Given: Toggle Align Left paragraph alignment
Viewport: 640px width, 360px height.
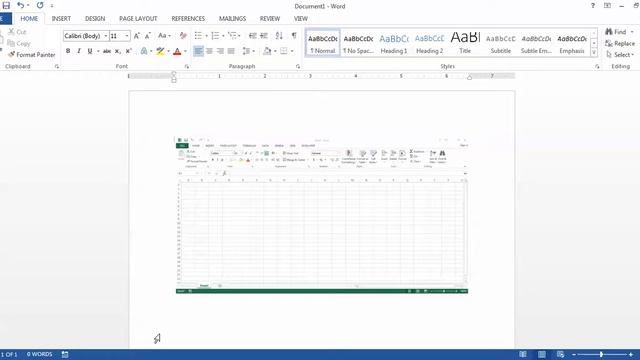Looking at the screenshot, I should [198, 51].
